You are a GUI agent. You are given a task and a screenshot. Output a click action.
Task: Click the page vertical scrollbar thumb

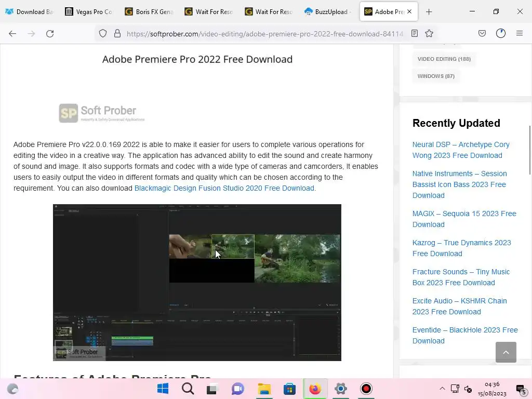[529, 150]
